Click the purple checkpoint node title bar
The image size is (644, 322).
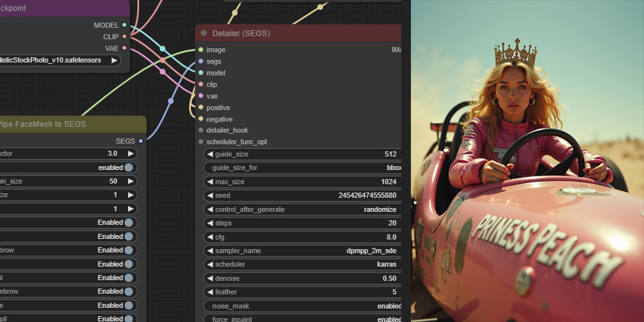[64, 8]
